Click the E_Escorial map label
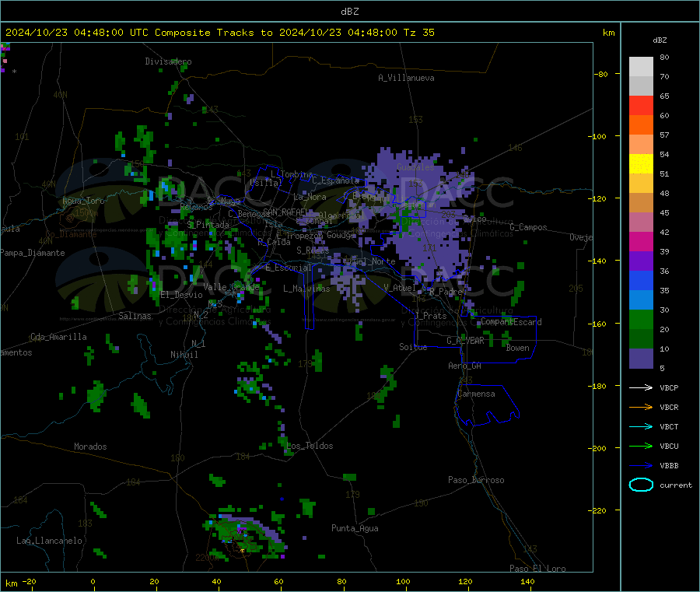 (x=288, y=268)
